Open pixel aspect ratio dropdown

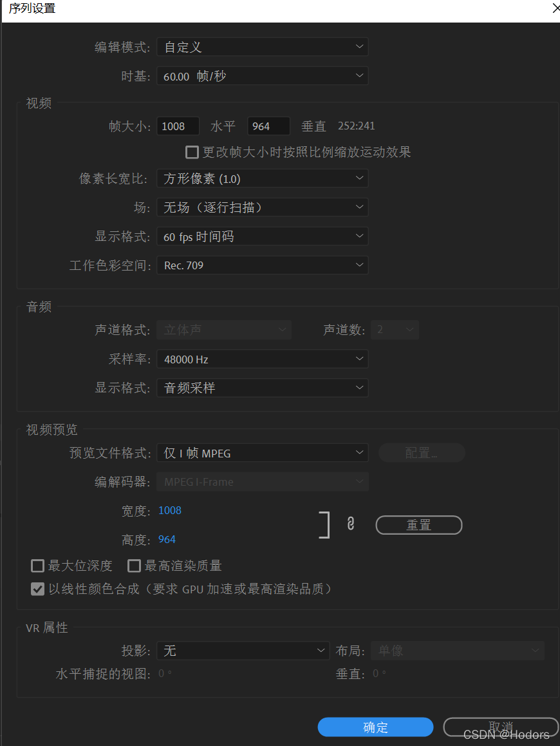pos(263,178)
